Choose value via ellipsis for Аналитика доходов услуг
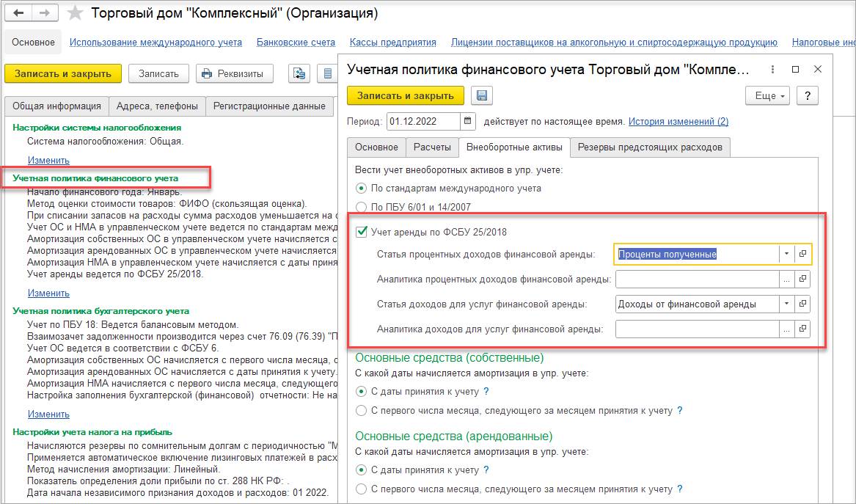Screen dimensions: 856x504 [786, 329]
